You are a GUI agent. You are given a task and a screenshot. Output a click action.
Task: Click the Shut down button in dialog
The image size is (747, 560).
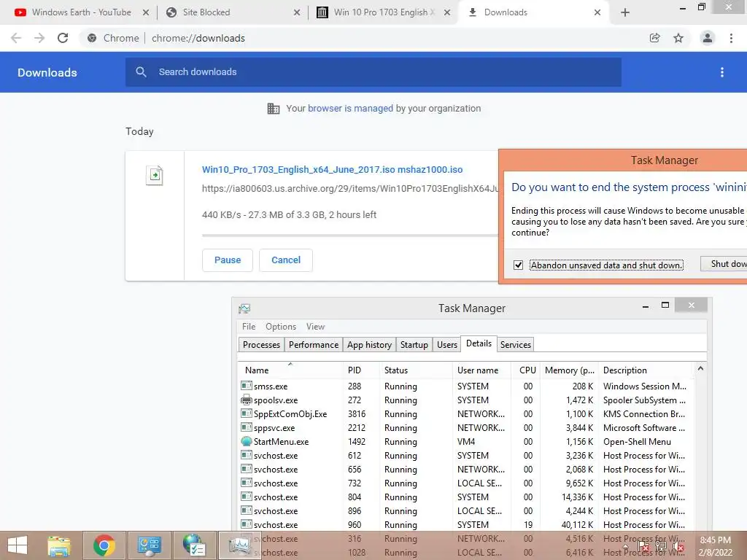tap(724, 264)
